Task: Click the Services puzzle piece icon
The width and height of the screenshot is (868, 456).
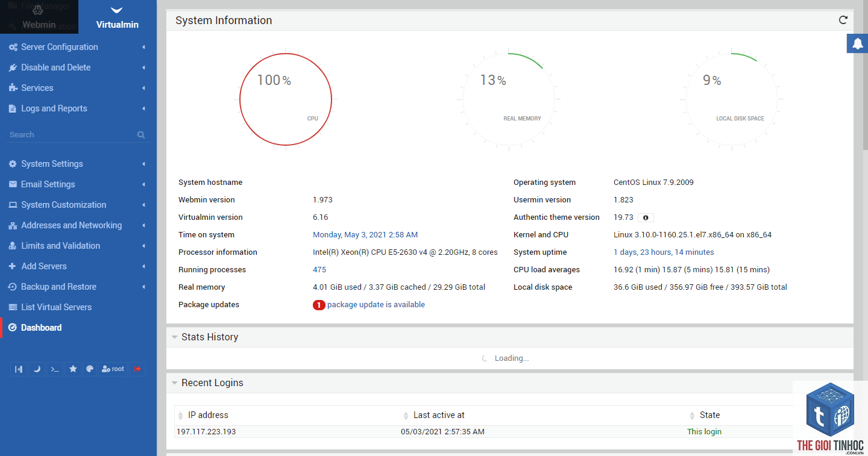Action: pyautogui.click(x=13, y=88)
